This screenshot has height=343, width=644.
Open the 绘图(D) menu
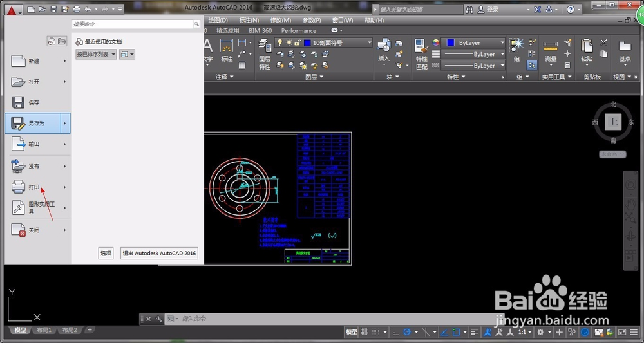[218, 20]
